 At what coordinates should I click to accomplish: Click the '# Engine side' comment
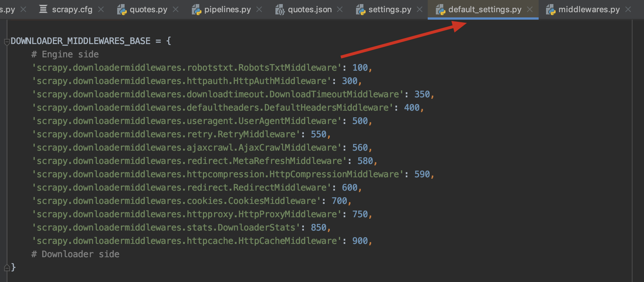click(x=65, y=54)
